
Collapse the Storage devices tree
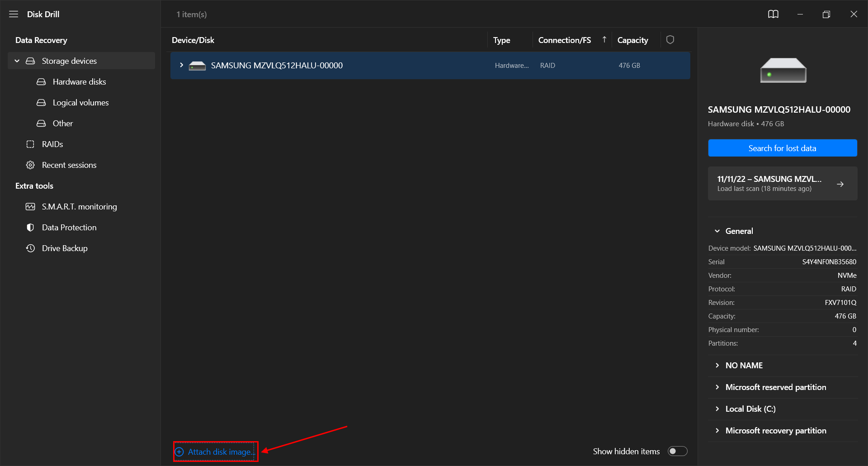tap(17, 61)
